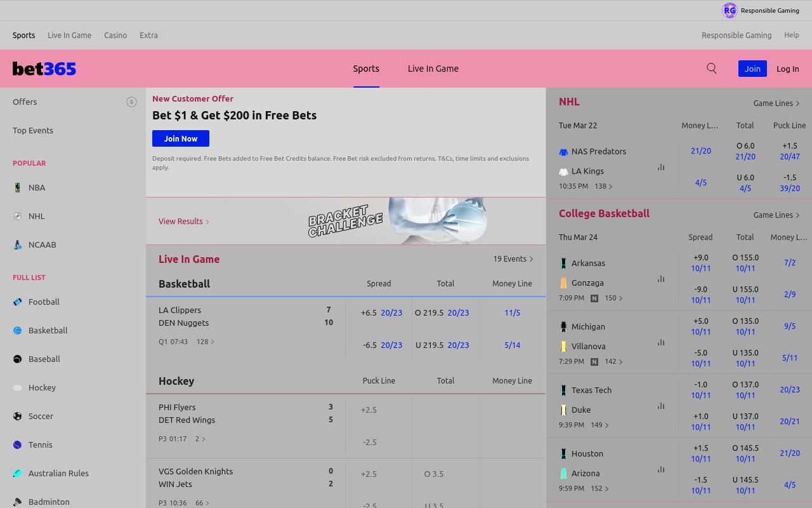Expand 142 markets for Michigan vs Villanova
812x508 pixels.
tap(613, 361)
